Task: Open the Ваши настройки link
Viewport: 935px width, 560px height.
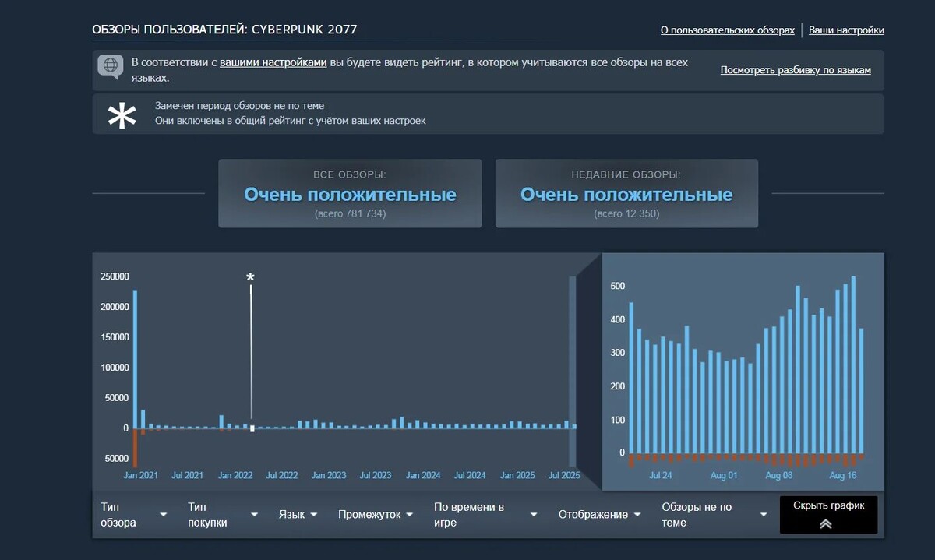Action: pyautogui.click(x=846, y=30)
